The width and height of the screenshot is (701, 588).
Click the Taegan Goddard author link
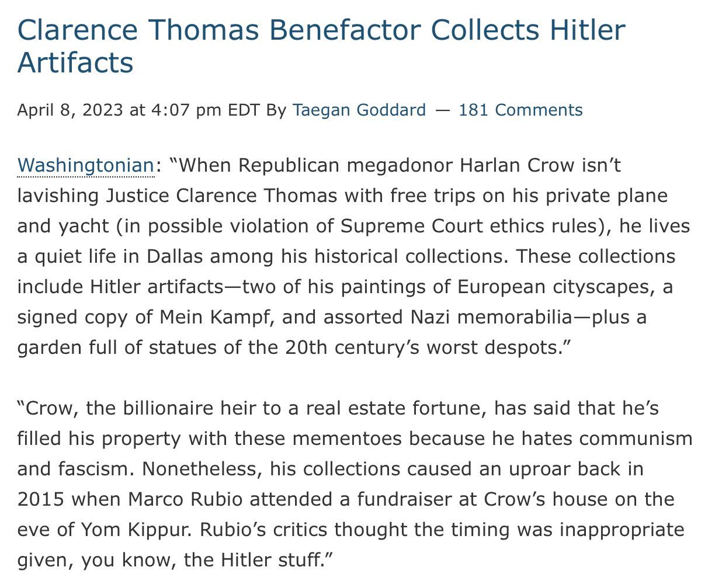[x=359, y=110]
